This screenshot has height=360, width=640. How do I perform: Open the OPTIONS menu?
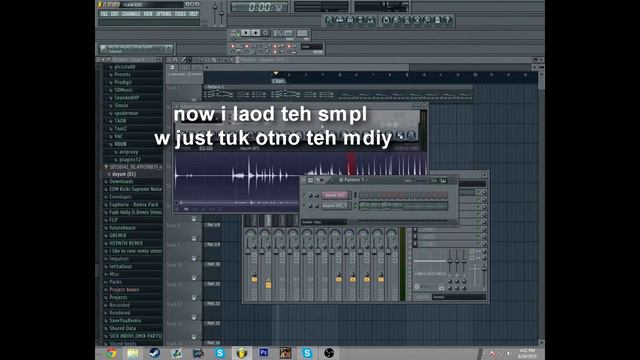pyautogui.click(x=164, y=13)
